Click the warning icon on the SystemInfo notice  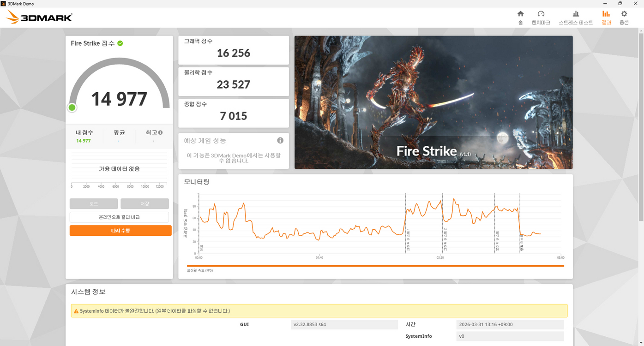(76, 310)
